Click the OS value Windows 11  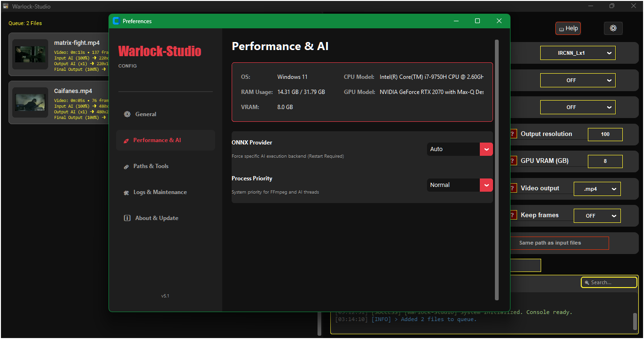292,77
